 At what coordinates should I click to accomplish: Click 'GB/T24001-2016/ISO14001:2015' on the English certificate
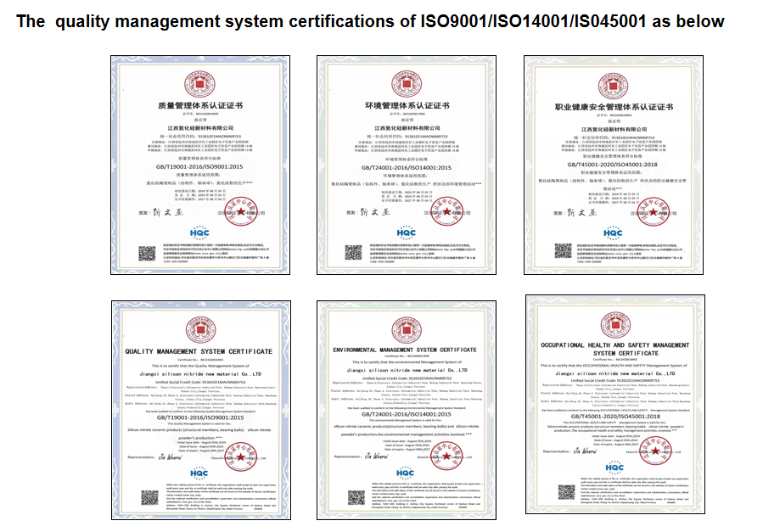407,414
